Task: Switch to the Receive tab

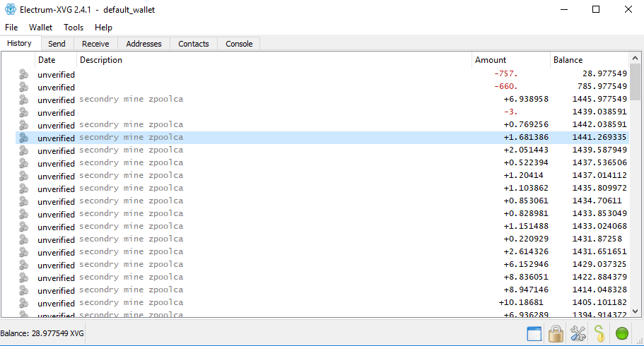Action: pyautogui.click(x=95, y=44)
